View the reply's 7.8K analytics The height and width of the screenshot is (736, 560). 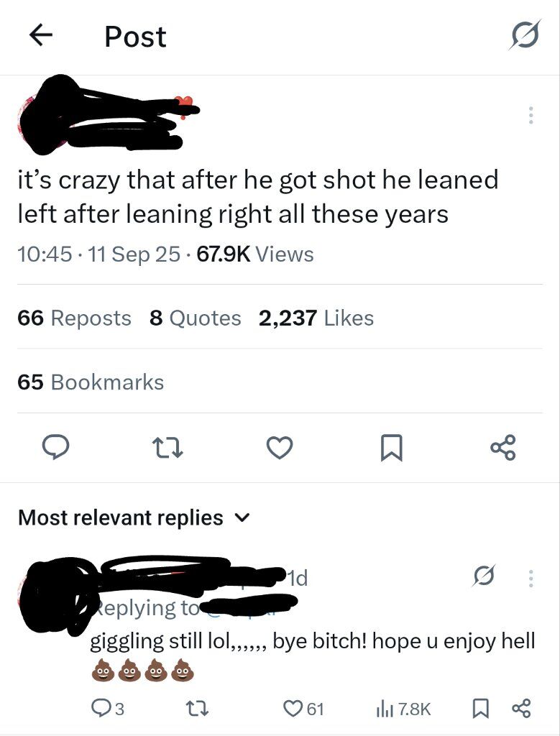(x=403, y=709)
